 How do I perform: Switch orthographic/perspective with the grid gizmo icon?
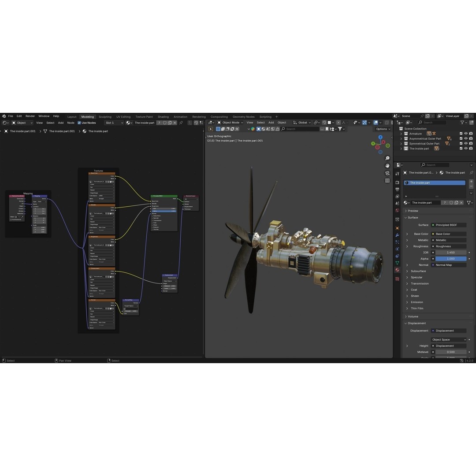click(x=387, y=181)
